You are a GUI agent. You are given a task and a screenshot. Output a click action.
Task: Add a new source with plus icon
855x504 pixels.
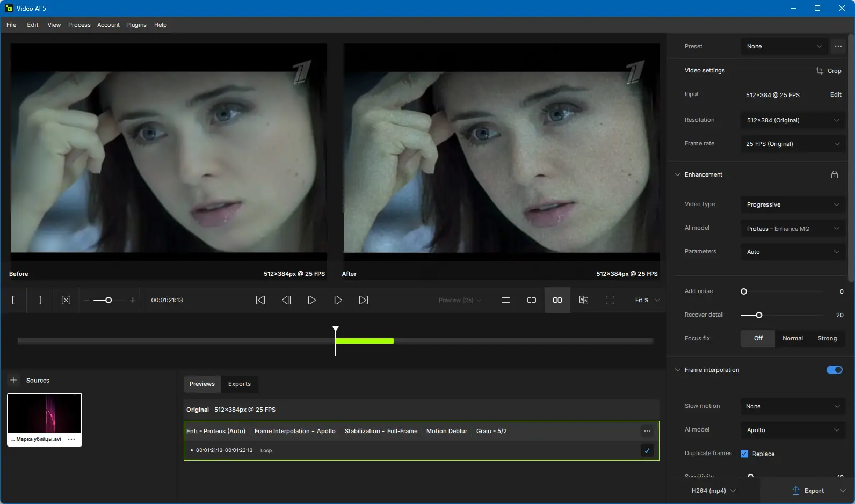pyautogui.click(x=14, y=380)
